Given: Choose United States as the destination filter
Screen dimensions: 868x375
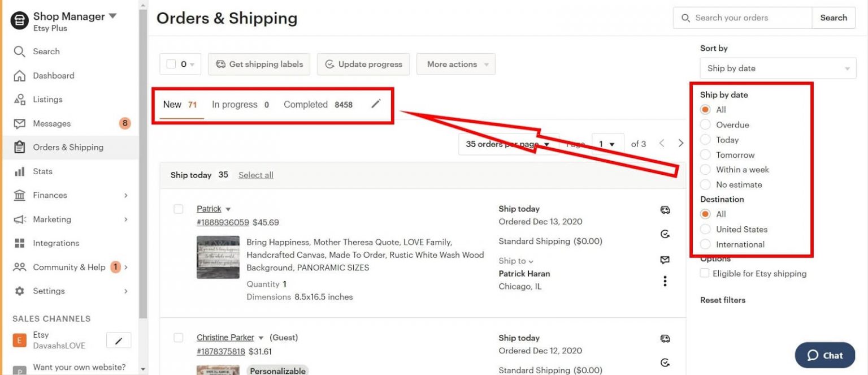Looking at the screenshot, I should click(705, 229).
